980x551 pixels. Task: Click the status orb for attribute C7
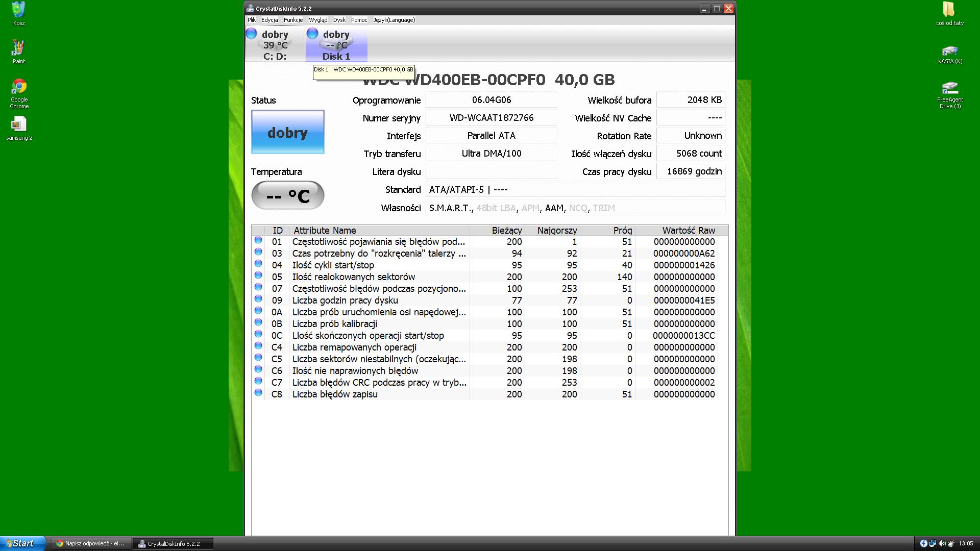click(258, 381)
